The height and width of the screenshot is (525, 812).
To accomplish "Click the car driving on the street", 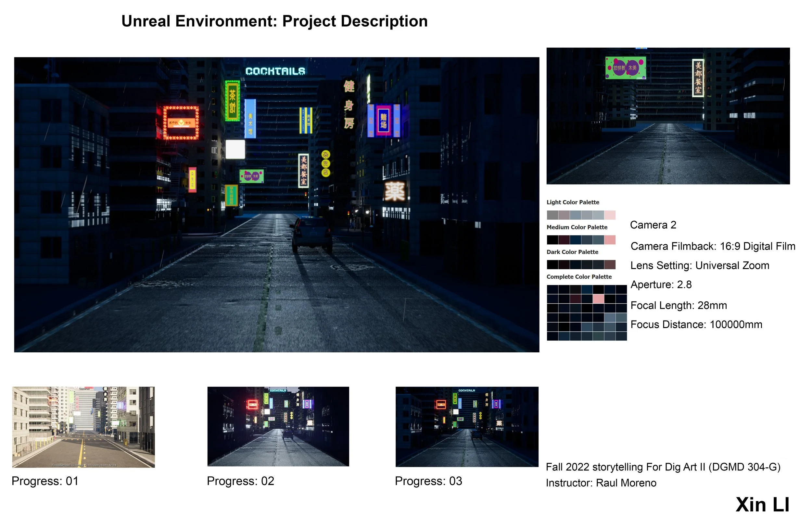I will 311,235.
